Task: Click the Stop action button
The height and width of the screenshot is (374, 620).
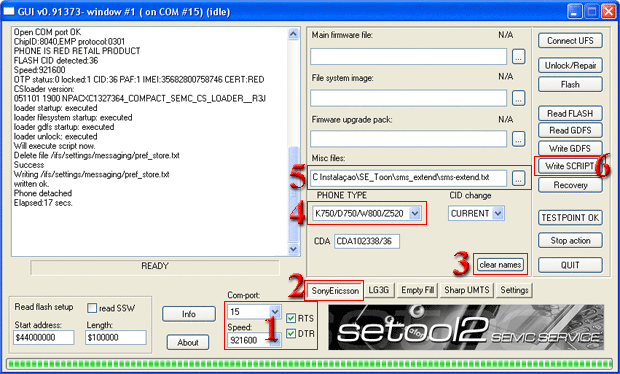Action: (x=570, y=240)
